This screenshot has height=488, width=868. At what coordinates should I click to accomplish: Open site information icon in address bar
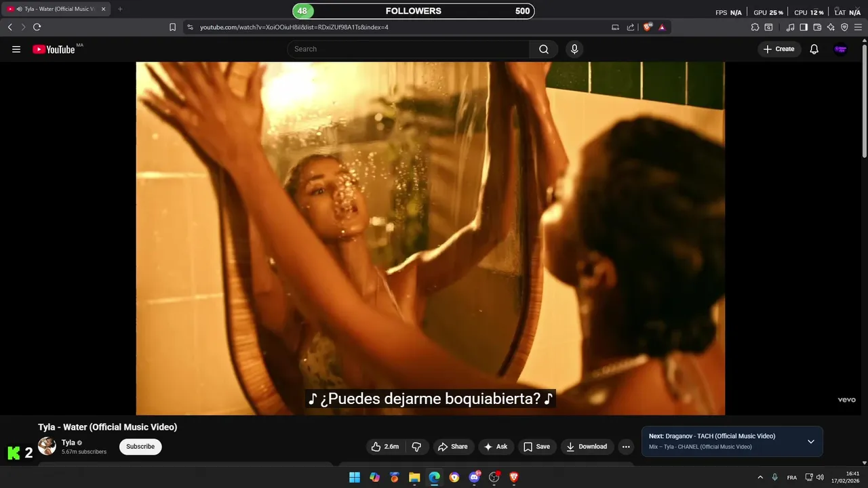[x=190, y=27]
